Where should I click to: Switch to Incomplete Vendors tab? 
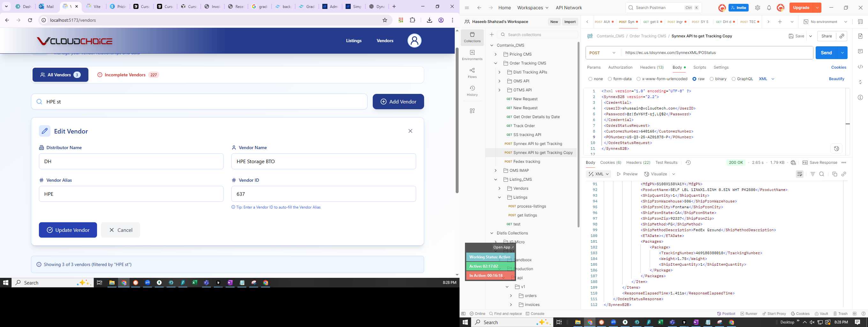click(x=128, y=75)
